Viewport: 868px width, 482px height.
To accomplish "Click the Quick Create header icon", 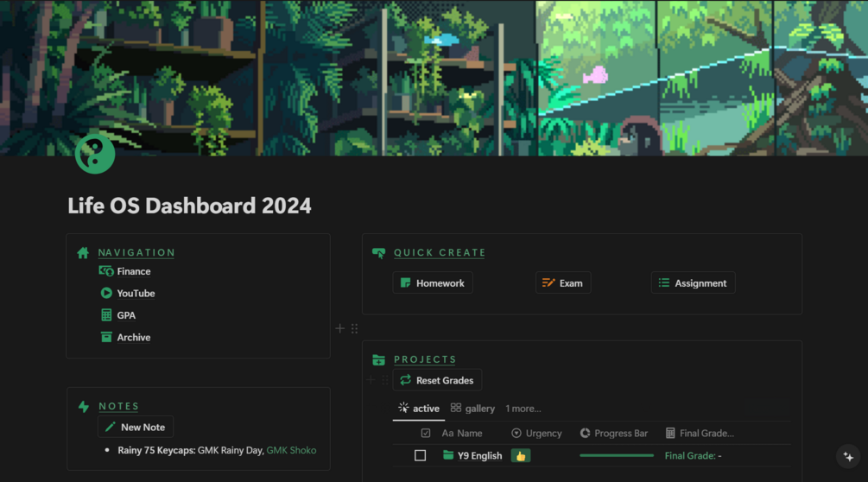I will 378,253.
